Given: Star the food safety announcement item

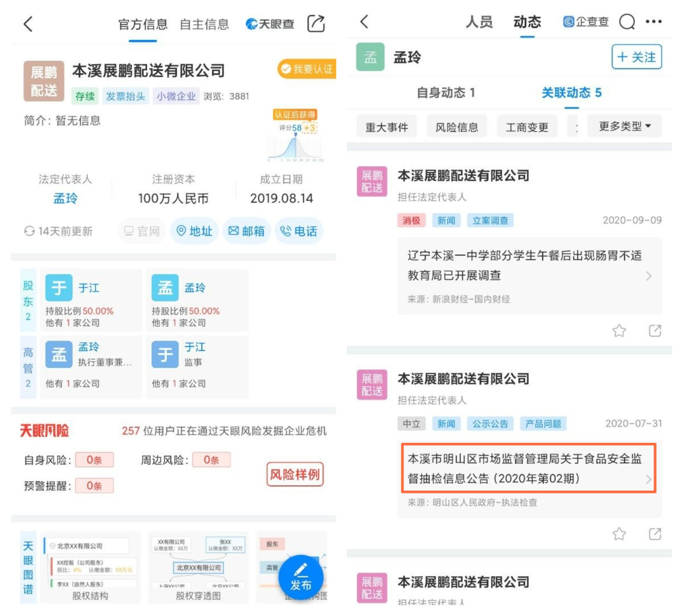Looking at the screenshot, I should pos(620,534).
